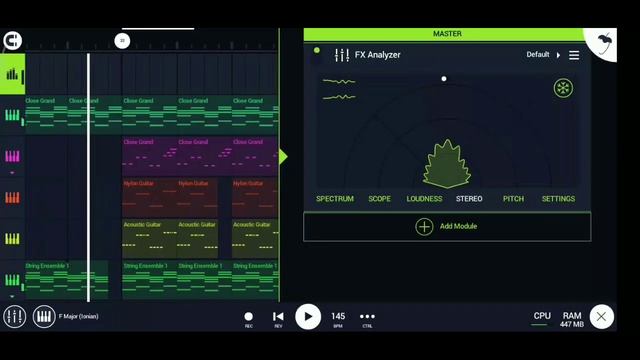Select the pink Close Grand track keyboard icon

(12, 156)
